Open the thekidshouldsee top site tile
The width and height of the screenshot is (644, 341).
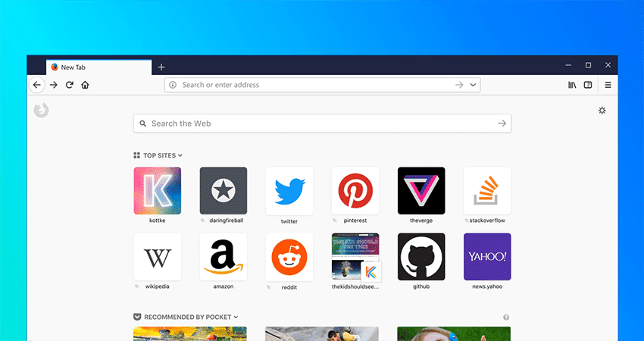[355, 257]
